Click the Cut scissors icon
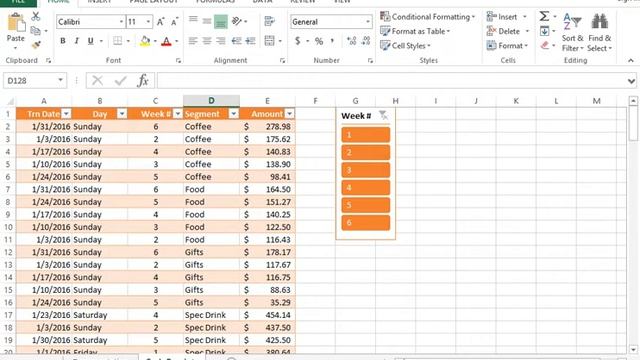 (36, 16)
